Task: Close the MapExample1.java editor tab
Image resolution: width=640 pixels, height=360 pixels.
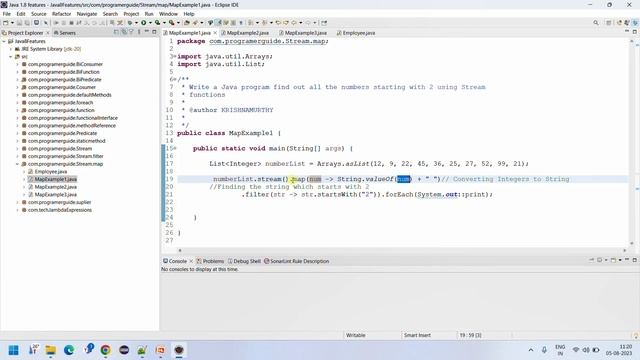Action: (215, 33)
